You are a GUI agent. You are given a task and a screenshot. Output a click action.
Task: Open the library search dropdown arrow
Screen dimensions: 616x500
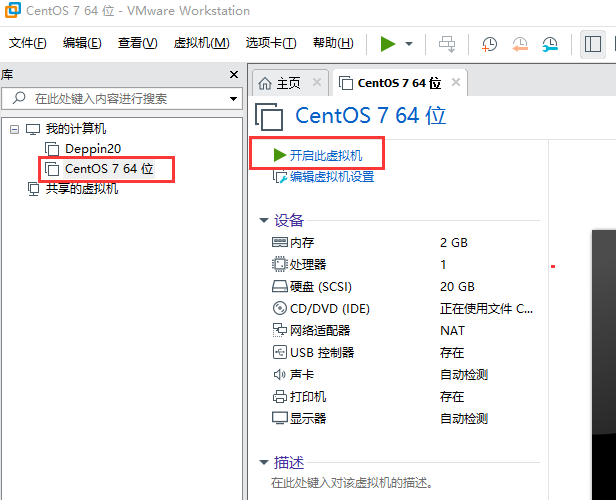pos(233,99)
